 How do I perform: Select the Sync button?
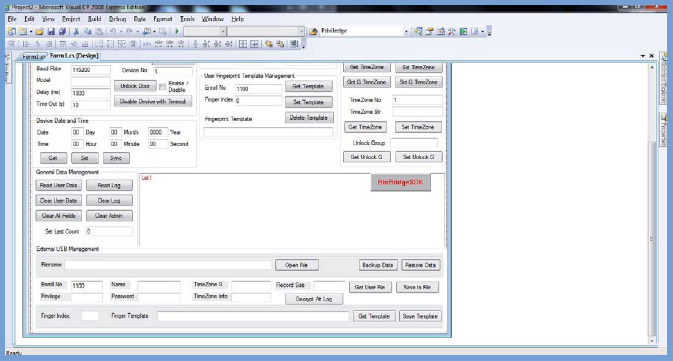(116, 158)
